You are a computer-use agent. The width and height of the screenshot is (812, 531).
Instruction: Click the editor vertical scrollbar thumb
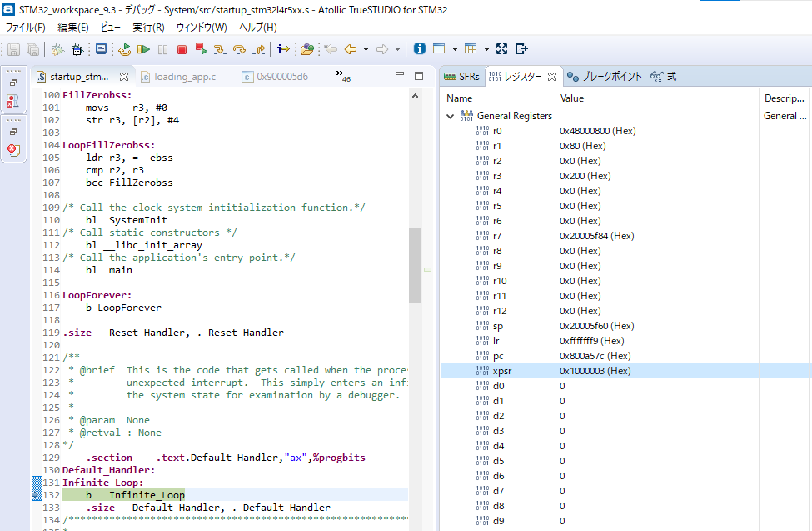pyautogui.click(x=415, y=265)
